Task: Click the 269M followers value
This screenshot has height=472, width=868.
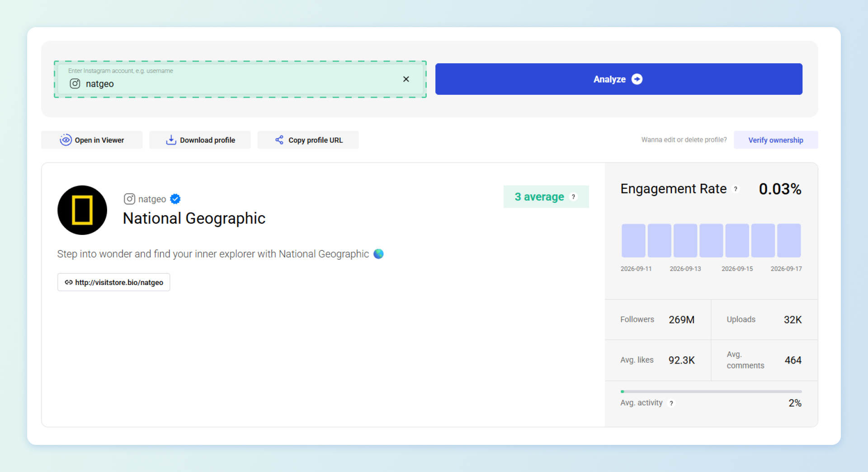Action: [x=681, y=320]
